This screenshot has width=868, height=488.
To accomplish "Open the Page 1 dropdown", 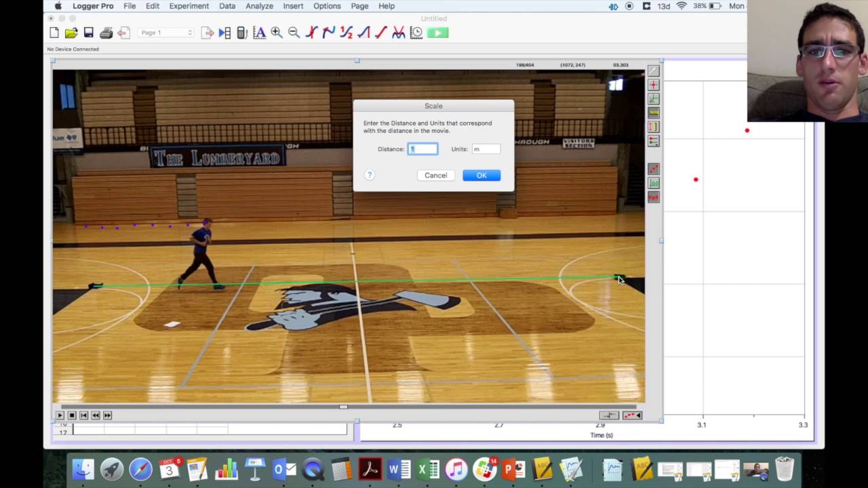I will point(167,33).
